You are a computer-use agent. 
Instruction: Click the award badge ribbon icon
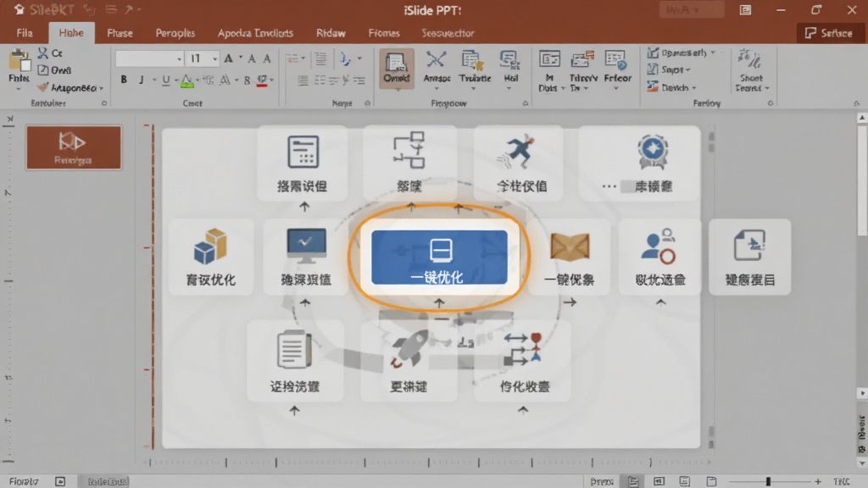point(653,152)
